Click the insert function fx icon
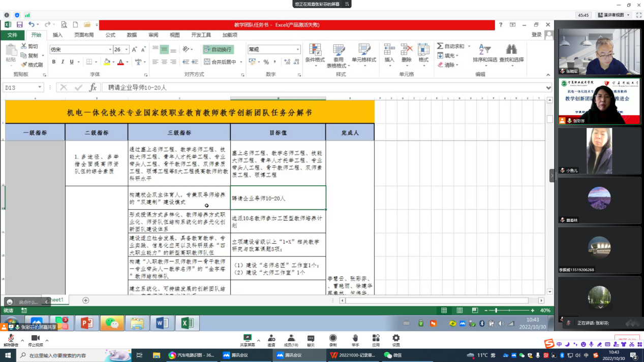Screen dimensions: 644x362 [93, 88]
